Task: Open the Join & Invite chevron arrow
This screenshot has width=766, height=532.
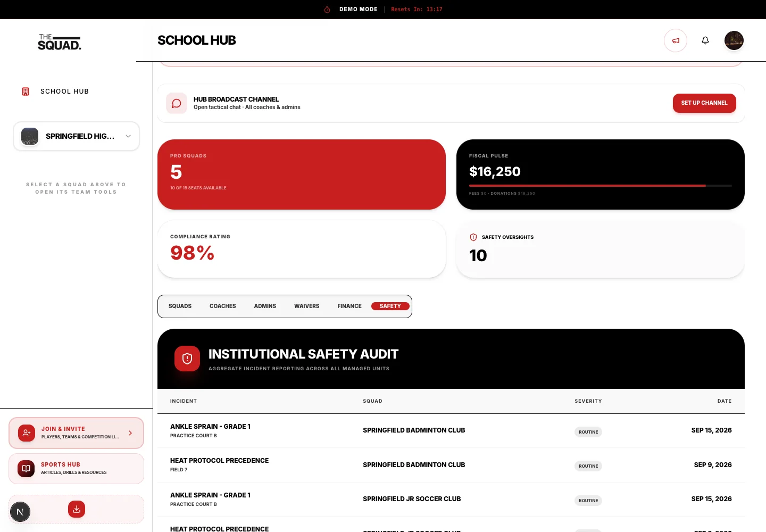Action: point(130,433)
